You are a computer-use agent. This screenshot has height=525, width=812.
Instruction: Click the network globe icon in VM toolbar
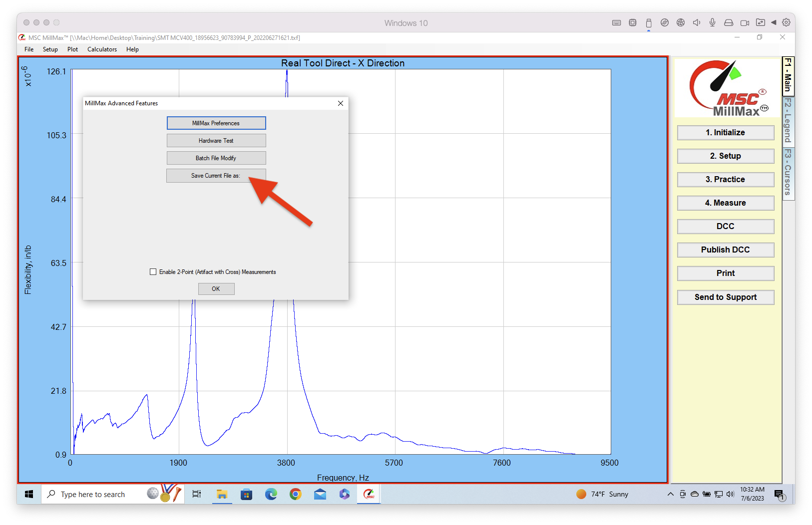pos(681,23)
